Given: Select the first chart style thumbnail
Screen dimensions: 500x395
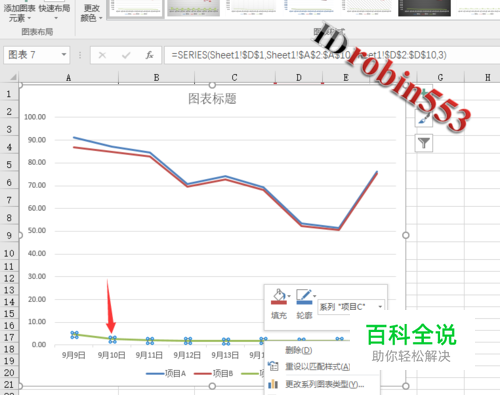Looking at the screenshot, I should (136, 8).
